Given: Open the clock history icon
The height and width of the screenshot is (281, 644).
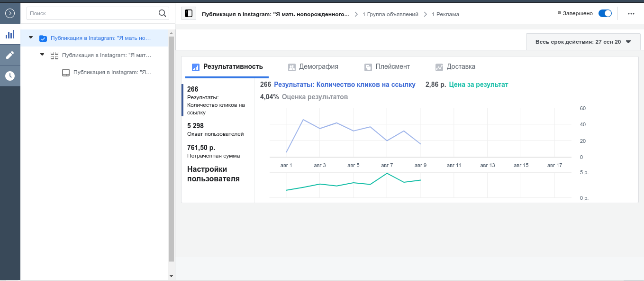Looking at the screenshot, I should (x=10, y=76).
